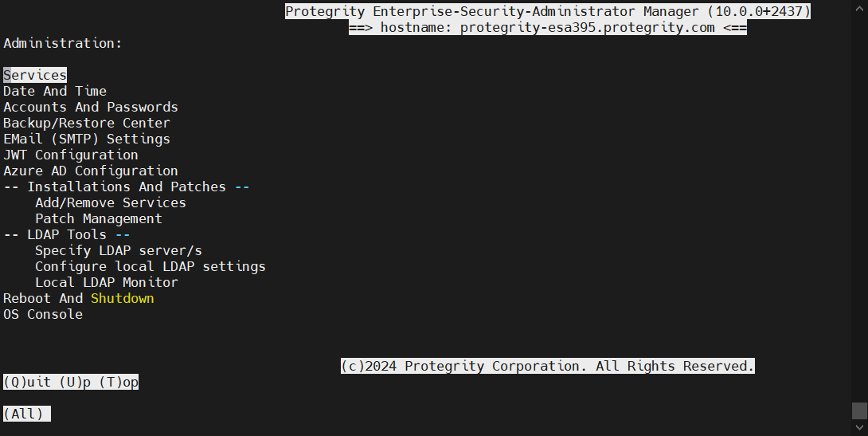
Task: Open Patch Management
Action: [99, 218]
